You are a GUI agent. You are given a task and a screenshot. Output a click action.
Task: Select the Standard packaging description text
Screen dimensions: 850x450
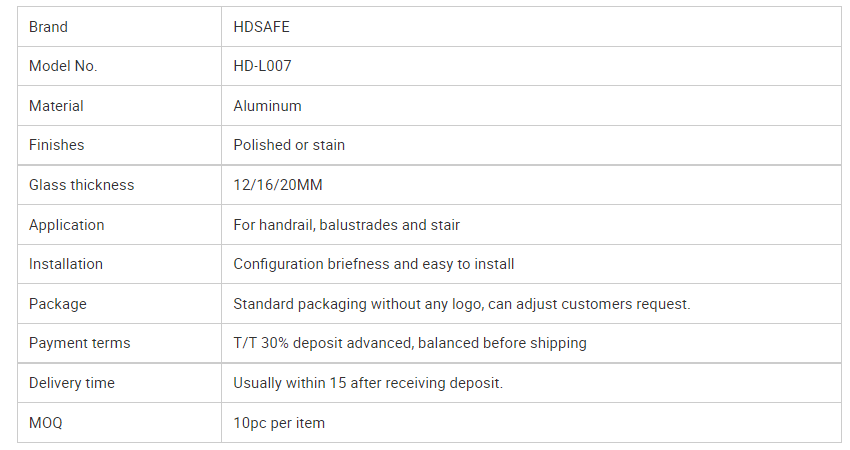click(x=461, y=304)
